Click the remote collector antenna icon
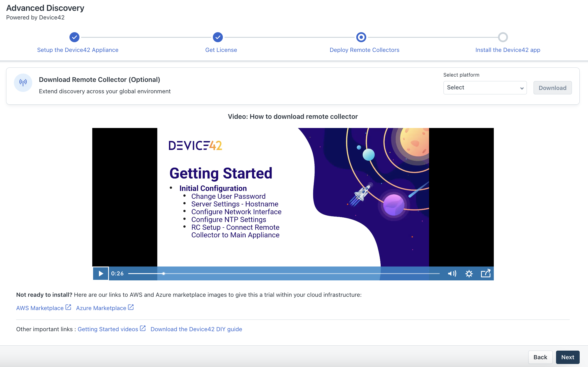588x367 pixels. point(23,82)
